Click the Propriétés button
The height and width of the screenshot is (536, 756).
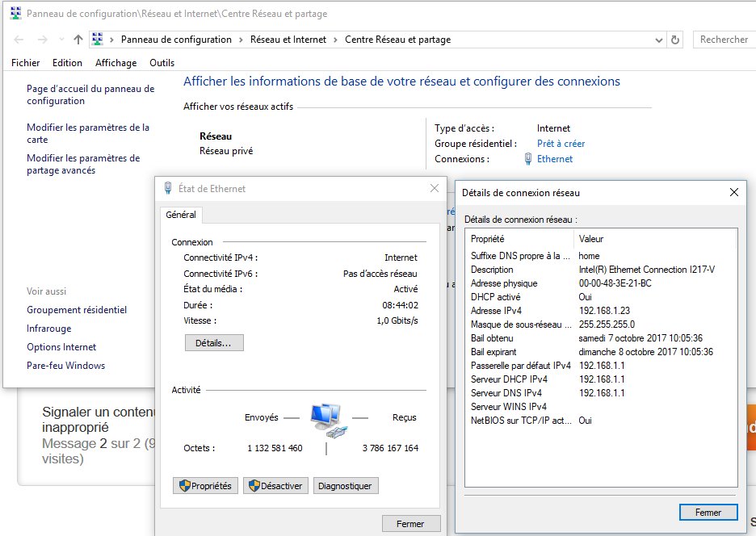coord(205,486)
